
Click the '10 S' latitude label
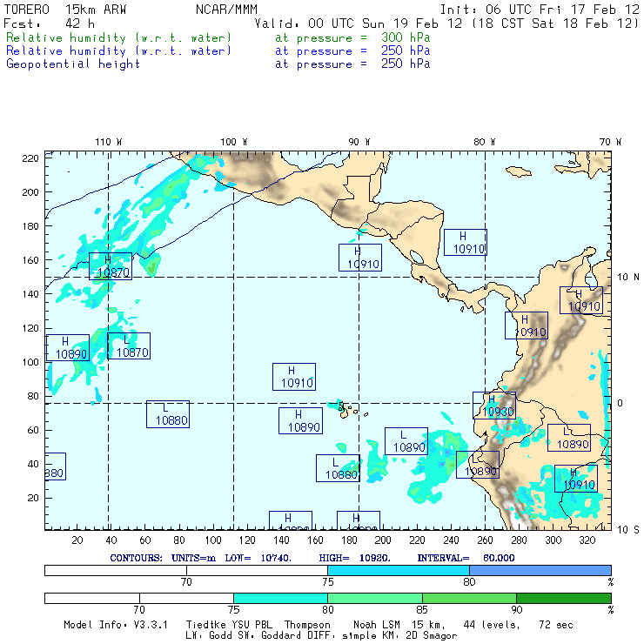[628, 530]
